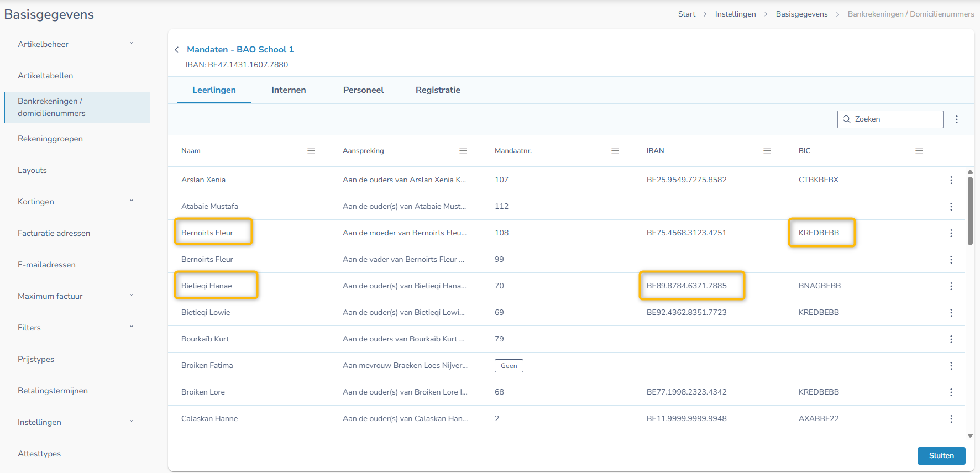Screen dimensions: 980x473
Task: Open Layouts in the sidebar
Action: click(32, 170)
